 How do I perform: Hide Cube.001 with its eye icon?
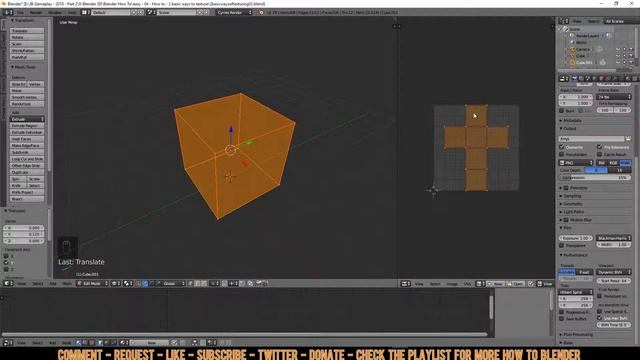pos(618,62)
